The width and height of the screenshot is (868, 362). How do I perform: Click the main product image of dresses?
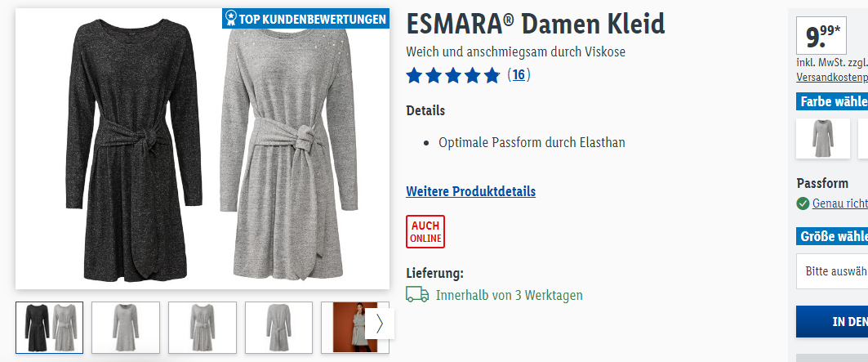click(x=202, y=149)
